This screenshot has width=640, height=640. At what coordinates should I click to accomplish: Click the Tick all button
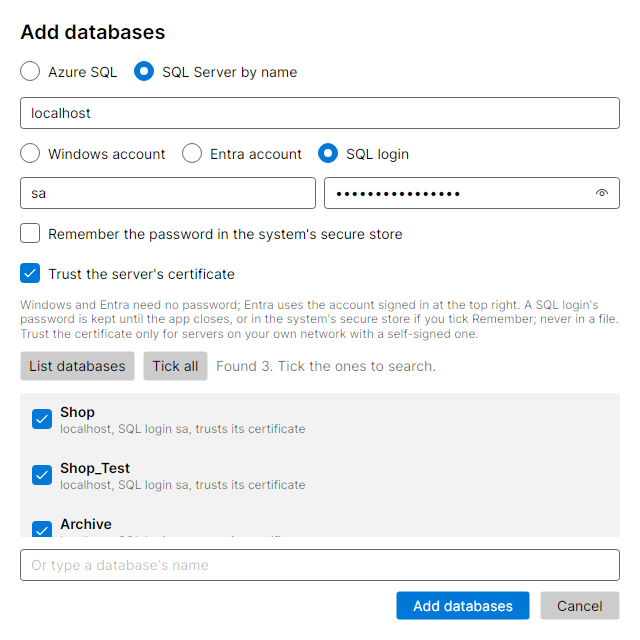[x=175, y=366]
